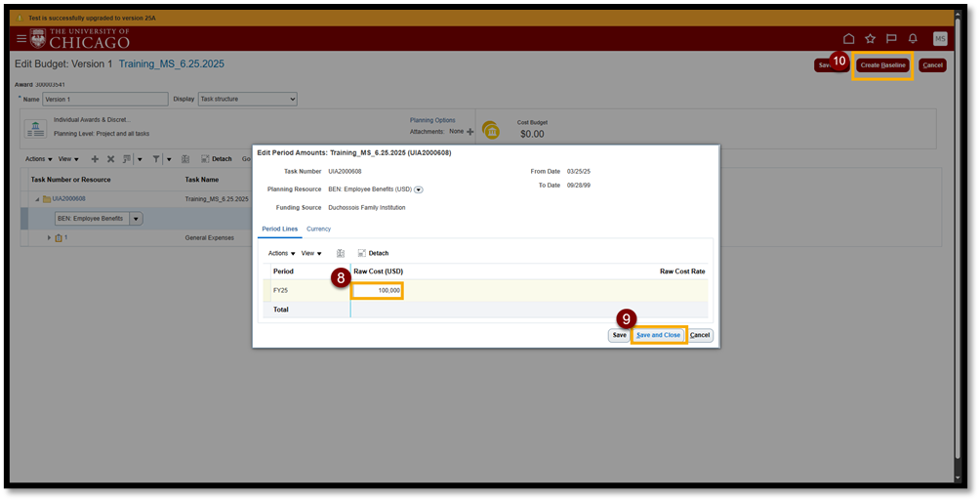
Task: Open the BEN: Employee Benefits row dropdown
Action: [136, 219]
